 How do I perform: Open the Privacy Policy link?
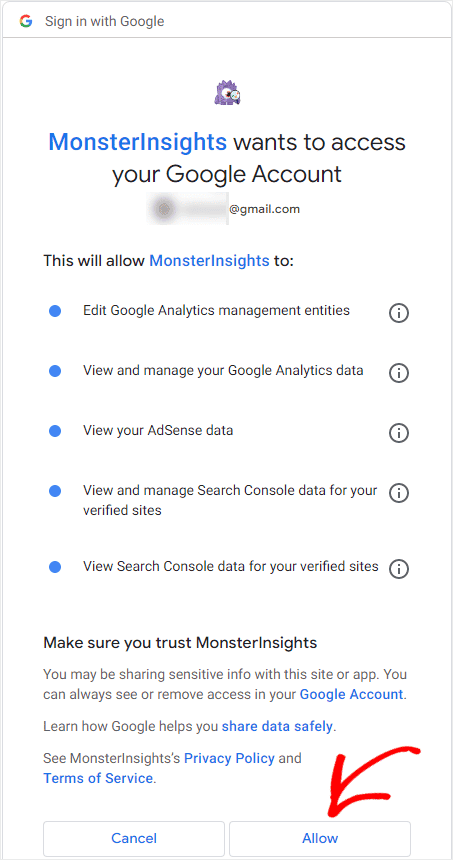click(229, 759)
